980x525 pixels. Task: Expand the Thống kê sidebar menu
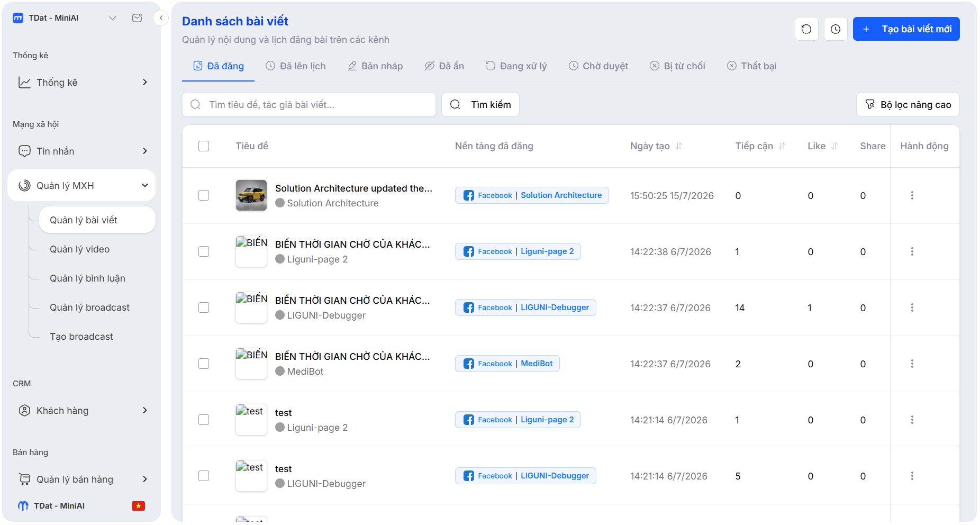tap(81, 83)
